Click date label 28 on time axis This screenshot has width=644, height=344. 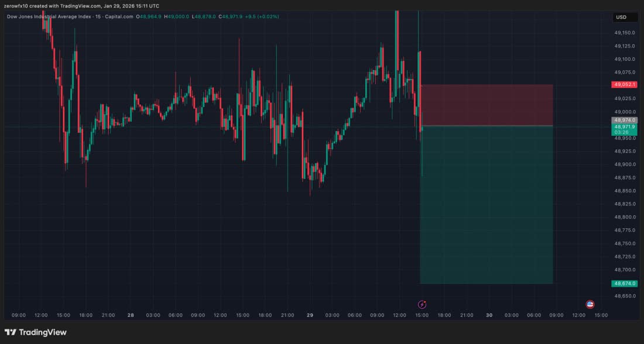click(131, 315)
